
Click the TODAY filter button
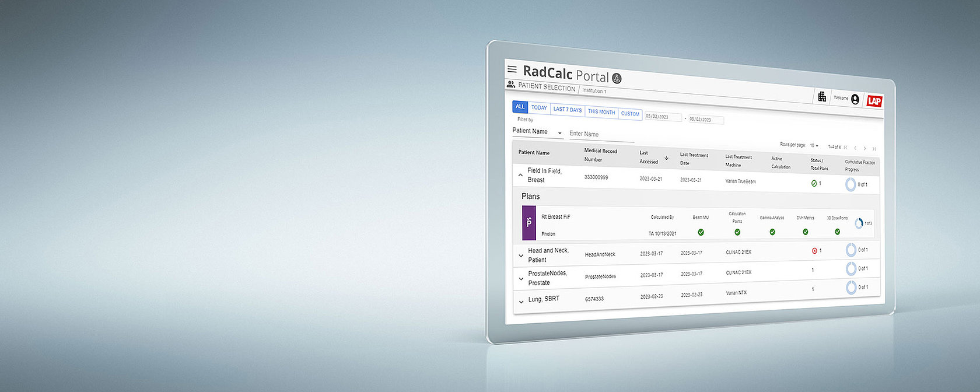539,108
